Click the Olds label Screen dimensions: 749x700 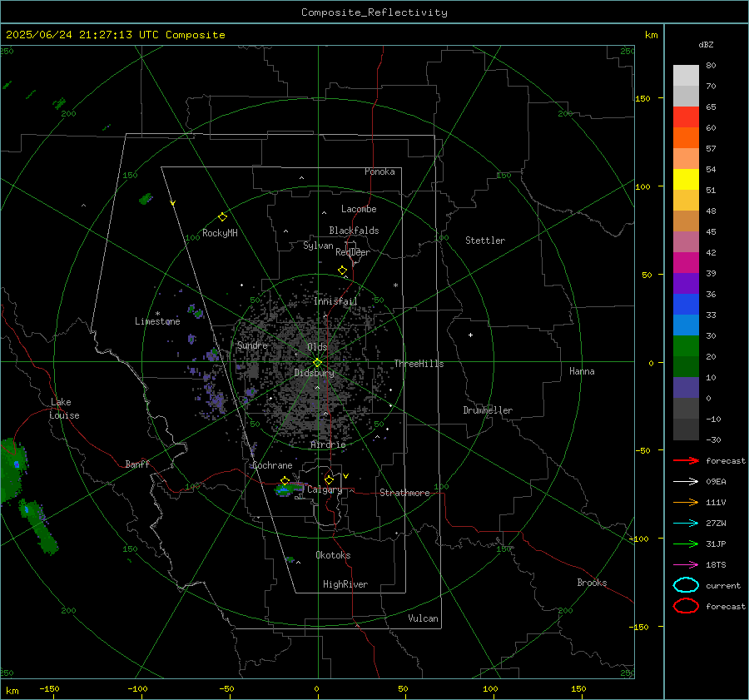point(317,347)
